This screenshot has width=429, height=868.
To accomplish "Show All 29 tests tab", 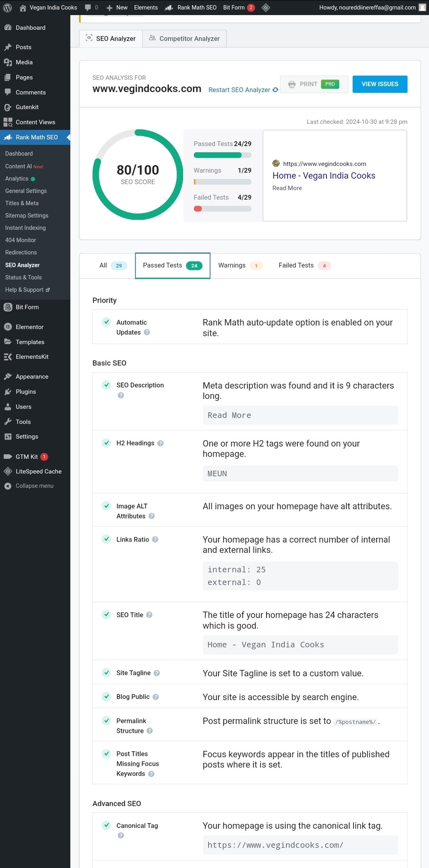I will tap(113, 265).
